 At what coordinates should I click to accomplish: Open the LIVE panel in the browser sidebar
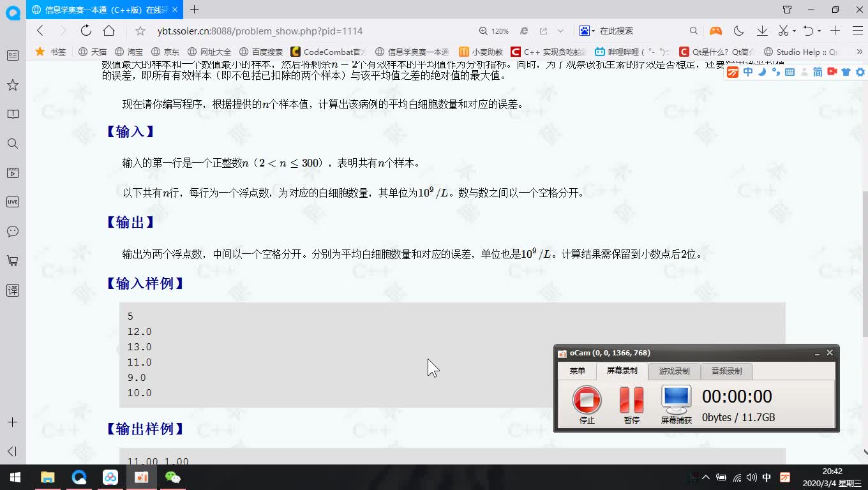[x=13, y=202]
